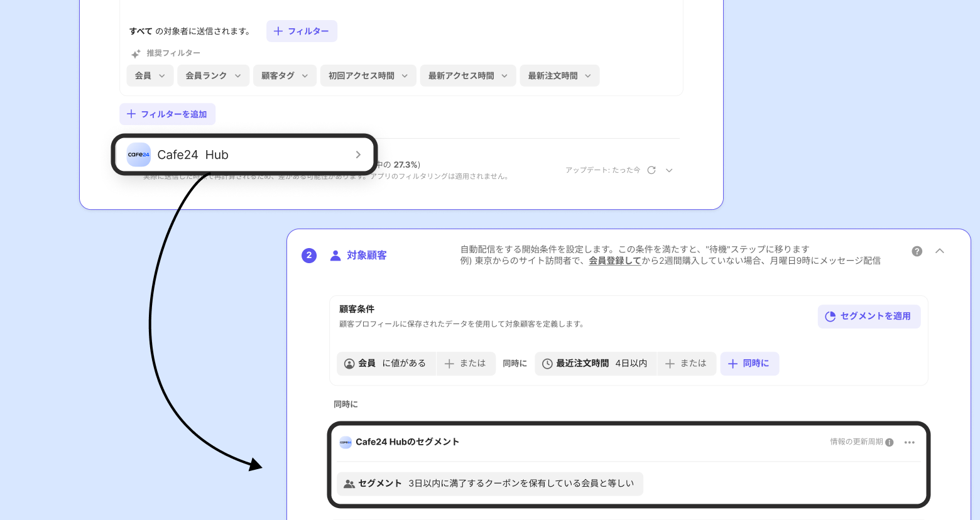Click the refresh icon beside アップデート
The width and height of the screenshot is (980, 520).
pyautogui.click(x=651, y=170)
